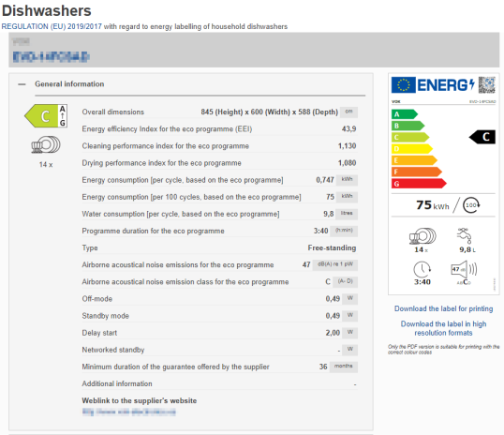Collapse the General information section

point(22,84)
